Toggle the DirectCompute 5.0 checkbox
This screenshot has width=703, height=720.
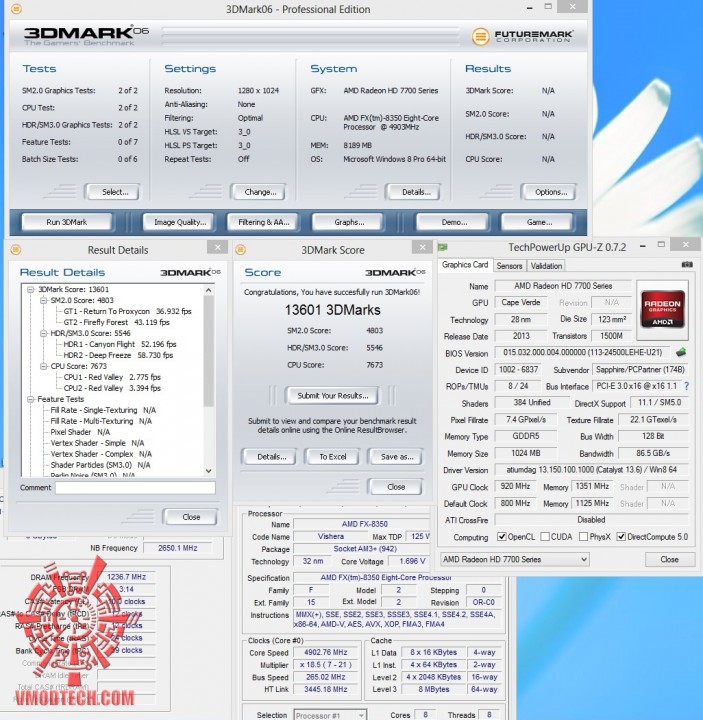pyautogui.click(x=621, y=537)
